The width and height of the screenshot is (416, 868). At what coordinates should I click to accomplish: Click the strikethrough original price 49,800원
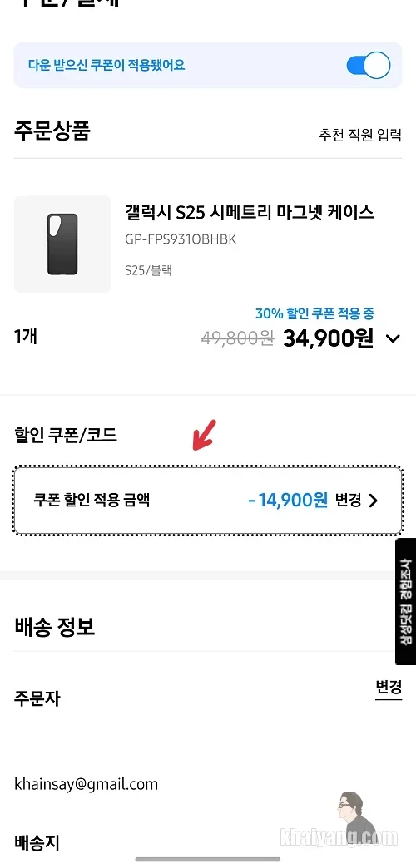pyautogui.click(x=237, y=338)
